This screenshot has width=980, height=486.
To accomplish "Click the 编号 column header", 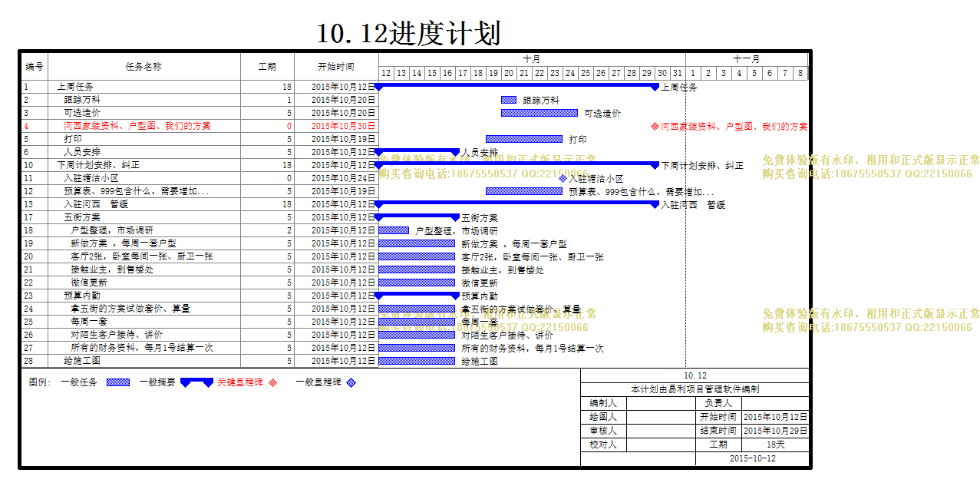I will 35,67.
